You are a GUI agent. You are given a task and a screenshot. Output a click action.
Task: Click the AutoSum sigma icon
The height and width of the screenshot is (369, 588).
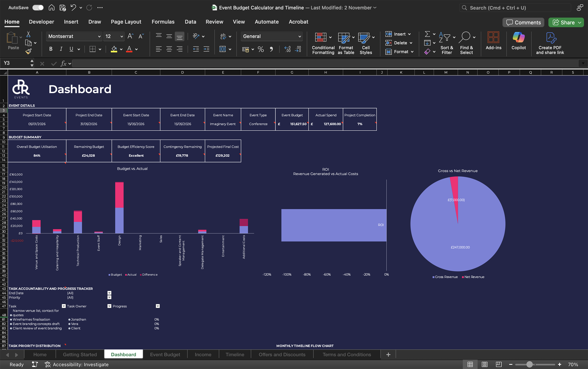[427, 34]
